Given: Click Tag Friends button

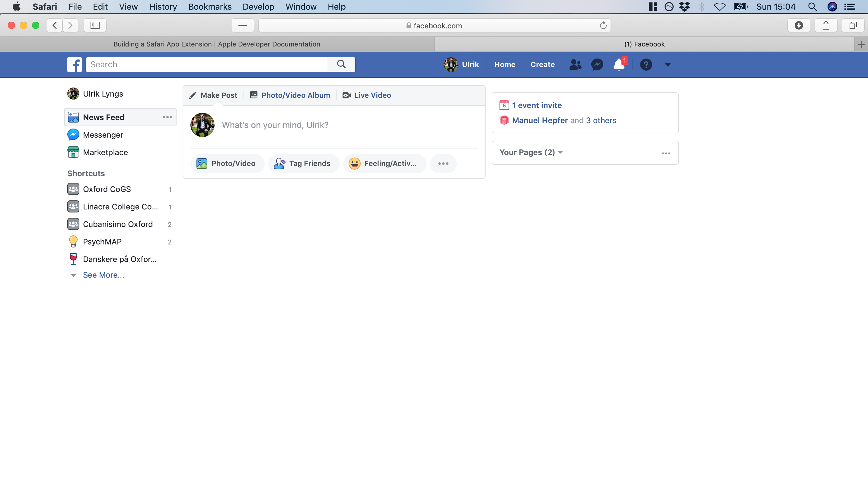Looking at the screenshot, I should 303,163.
